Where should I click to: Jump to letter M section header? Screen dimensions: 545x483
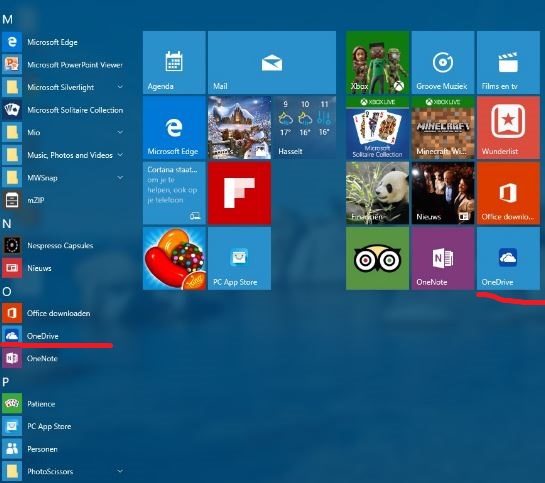click(x=7, y=19)
